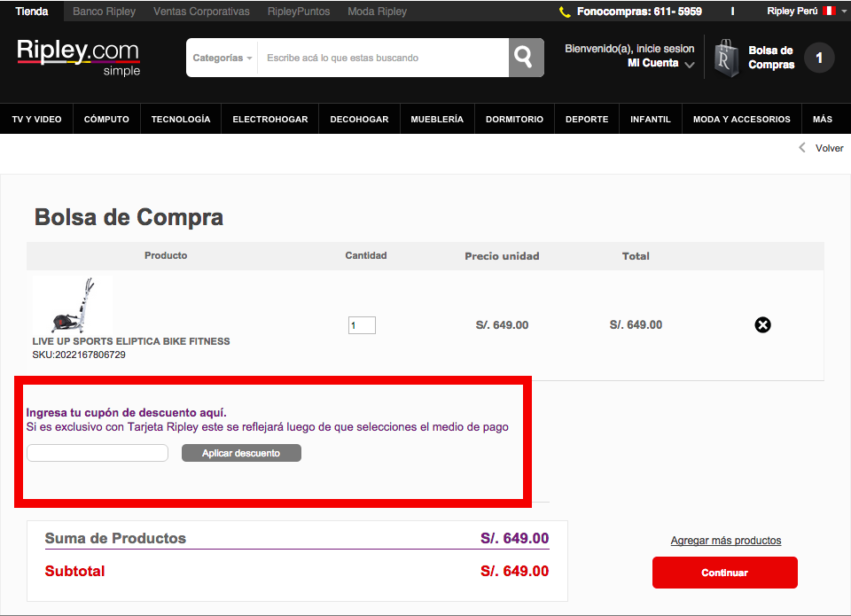Click the Cantidad column header

tap(366, 255)
